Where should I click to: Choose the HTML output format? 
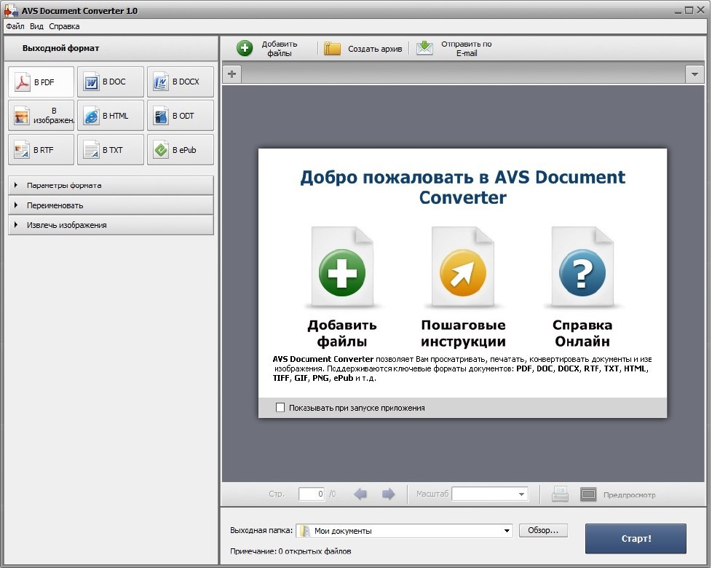(111, 116)
